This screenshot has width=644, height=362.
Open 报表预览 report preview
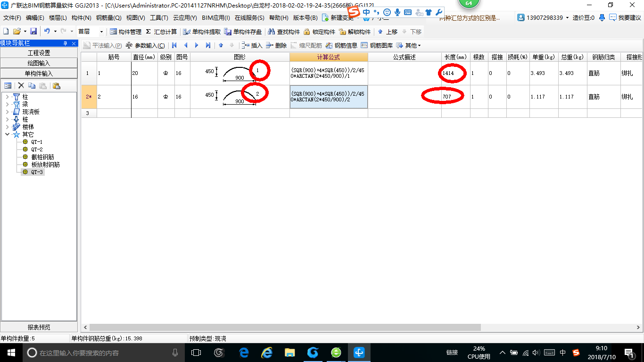pos(39,327)
